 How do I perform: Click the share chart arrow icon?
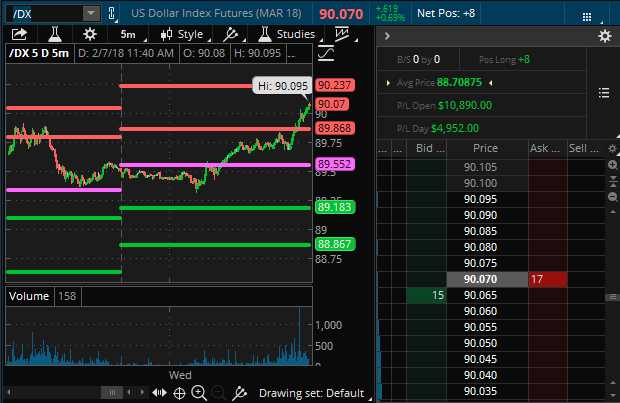(19, 34)
